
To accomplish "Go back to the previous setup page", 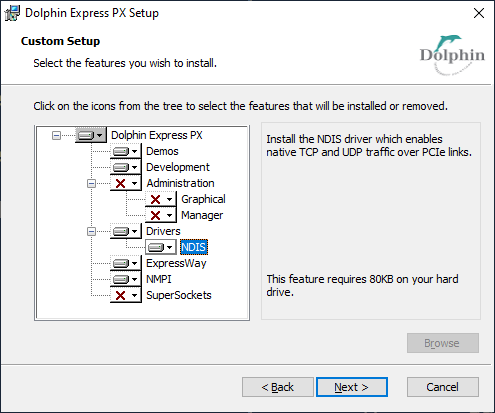I will (x=278, y=387).
